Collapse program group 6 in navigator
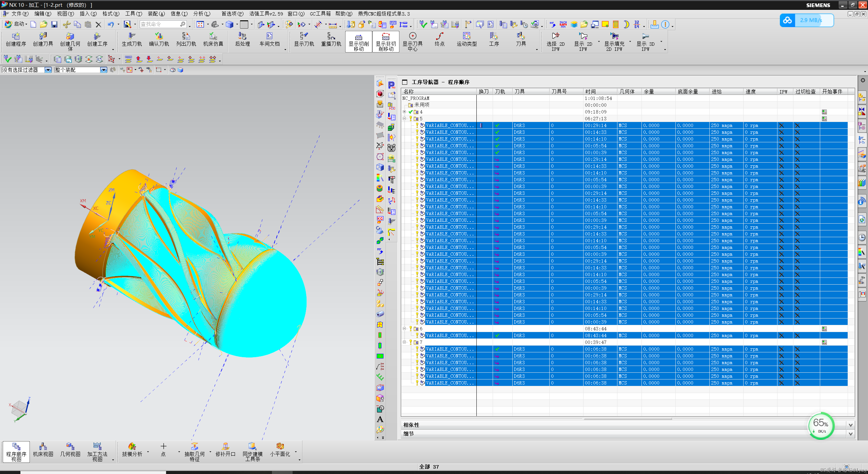This screenshot has width=868, height=474. tap(404, 329)
